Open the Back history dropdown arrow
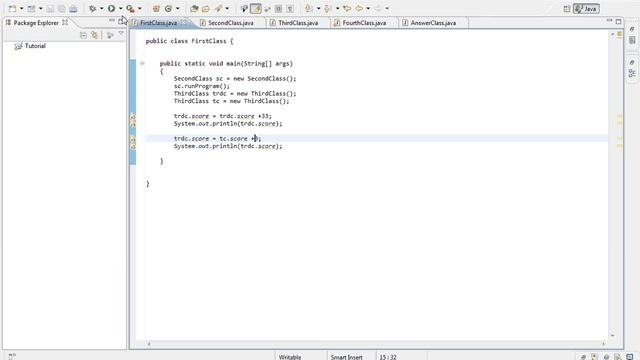Viewport: 640px width, 360px height. 368,8
